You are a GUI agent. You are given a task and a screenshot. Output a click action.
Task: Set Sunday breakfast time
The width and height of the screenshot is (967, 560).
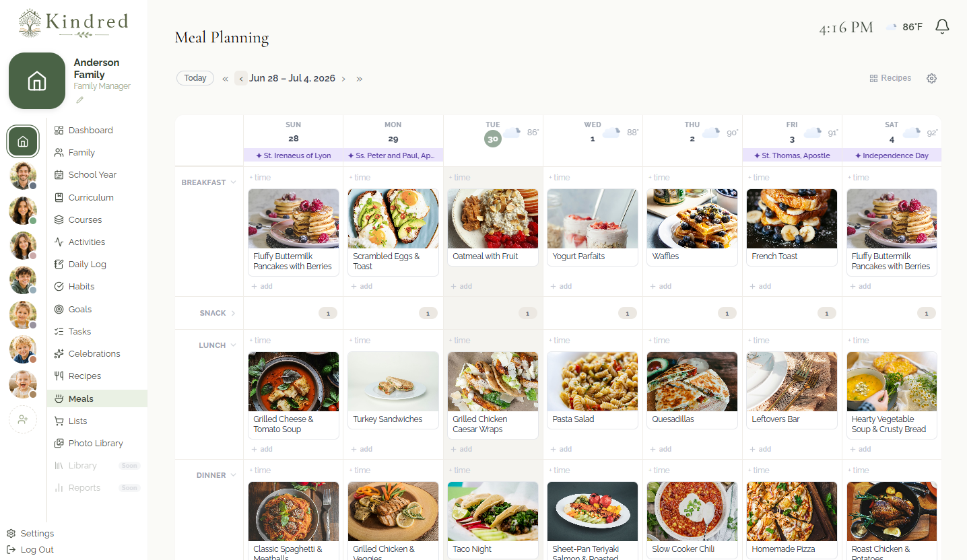[260, 178]
